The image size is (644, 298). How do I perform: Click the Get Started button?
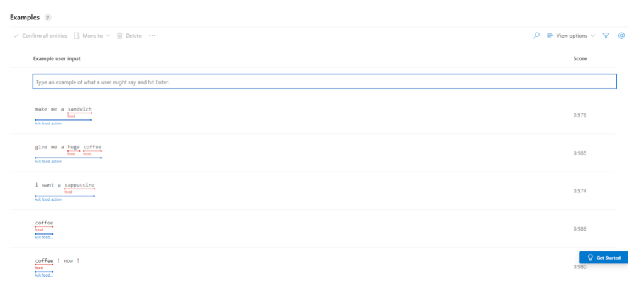[x=603, y=258]
